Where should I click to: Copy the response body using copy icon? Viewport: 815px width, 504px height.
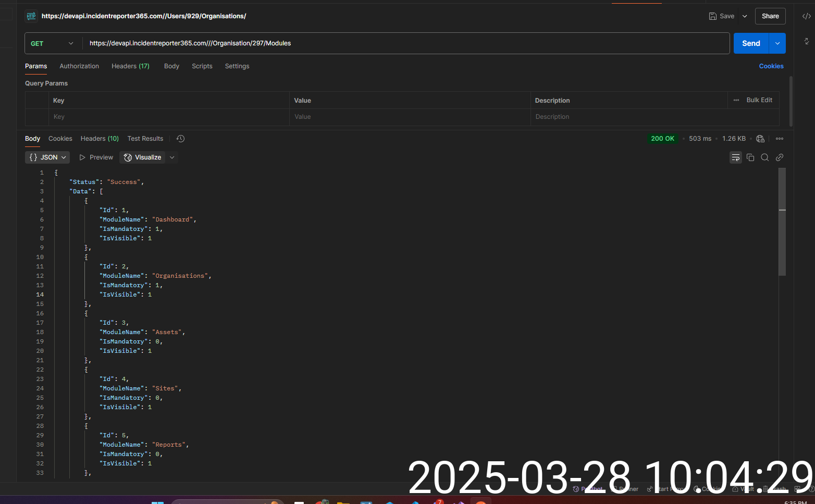(750, 157)
